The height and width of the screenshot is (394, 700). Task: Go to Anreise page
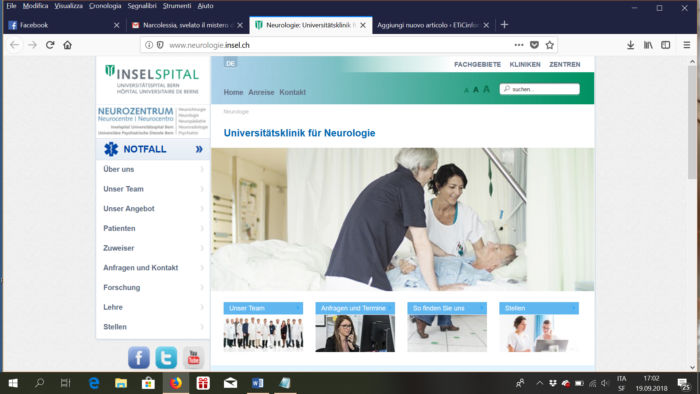pos(261,92)
